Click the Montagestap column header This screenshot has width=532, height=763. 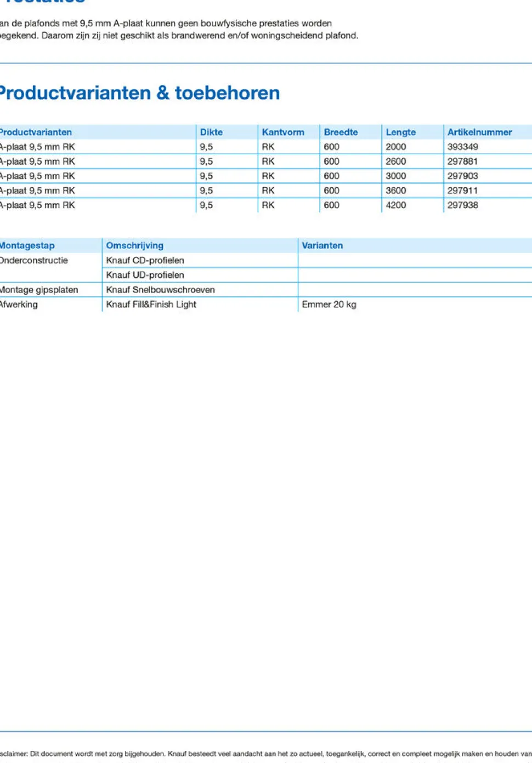tap(27, 246)
